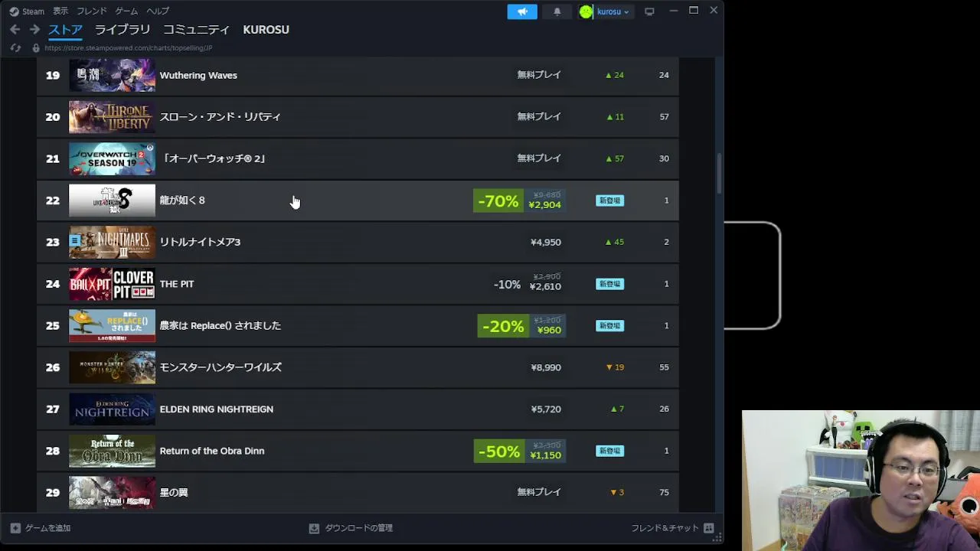Click the ¥5,720 price
Screen dimensions: 980x551
click(x=546, y=409)
